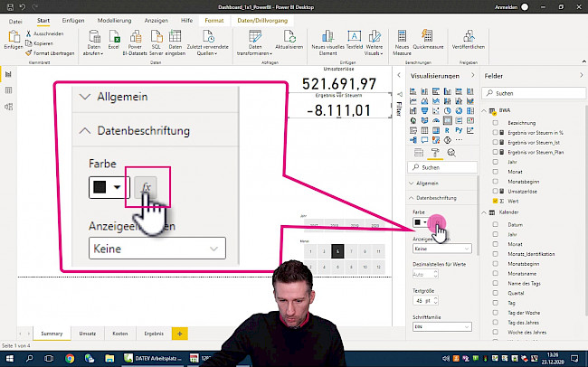Check Ergebnis vor Steuern_Plan field
Image resolution: width=588 pixels, height=367 pixels.
pyautogui.click(x=496, y=152)
